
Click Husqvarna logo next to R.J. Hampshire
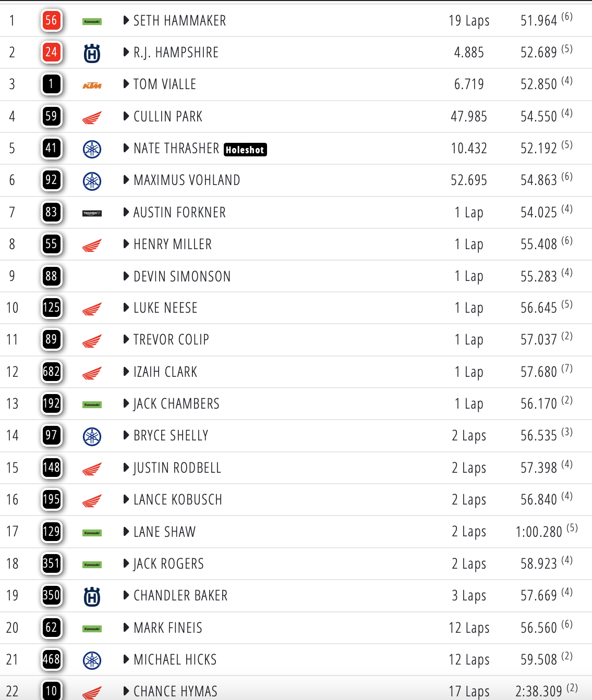pos(92,53)
